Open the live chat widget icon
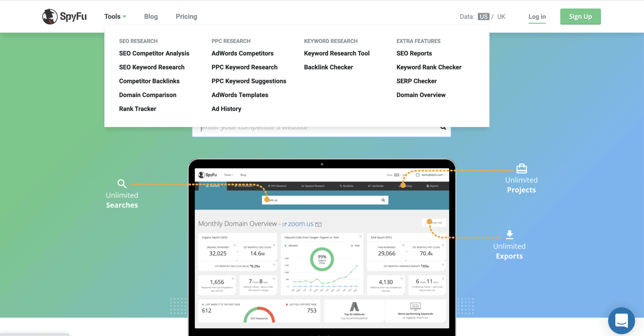The height and width of the screenshot is (336, 644). 621,321
